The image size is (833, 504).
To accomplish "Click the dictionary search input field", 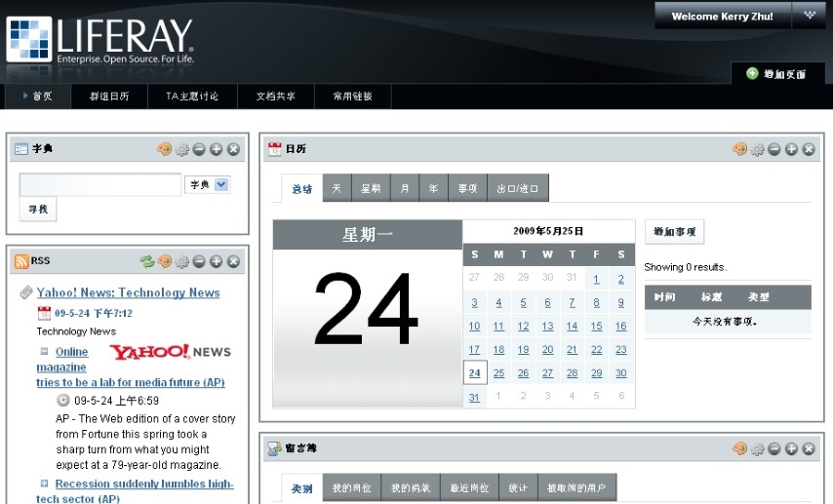I will click(100, 184).
